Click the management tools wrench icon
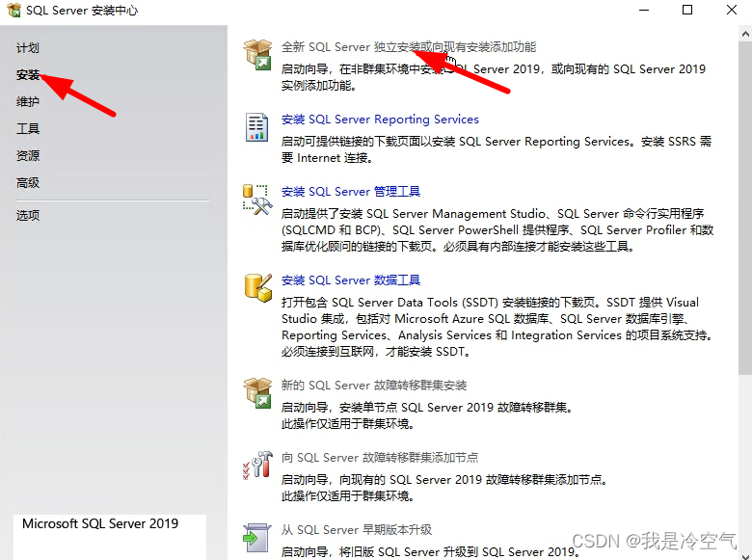This screenshot has height=560, width=752. coord(257,200)
